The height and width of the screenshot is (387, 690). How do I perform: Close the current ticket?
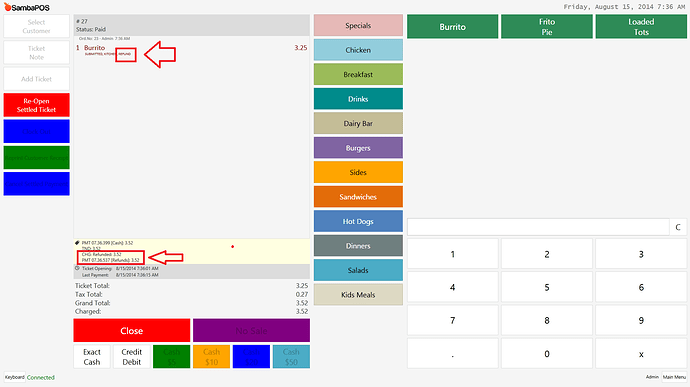[x=132, y=331]
